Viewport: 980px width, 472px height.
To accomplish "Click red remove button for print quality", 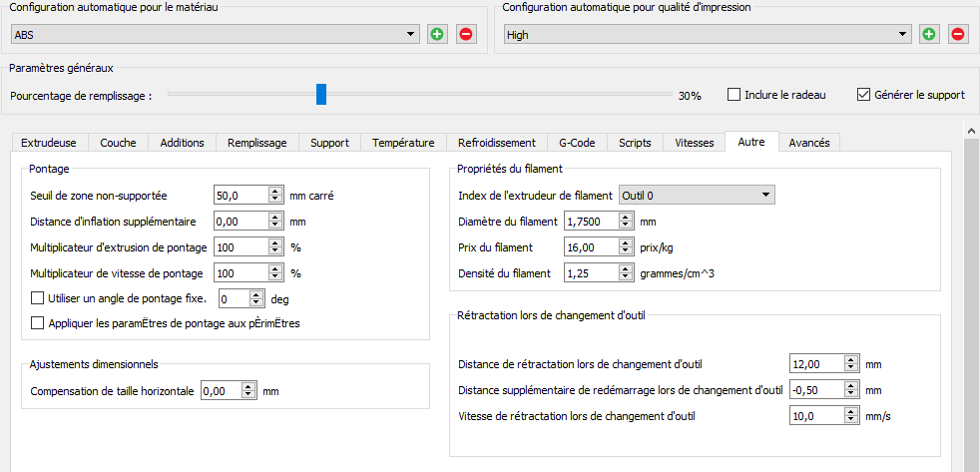I will coord(957,34).
